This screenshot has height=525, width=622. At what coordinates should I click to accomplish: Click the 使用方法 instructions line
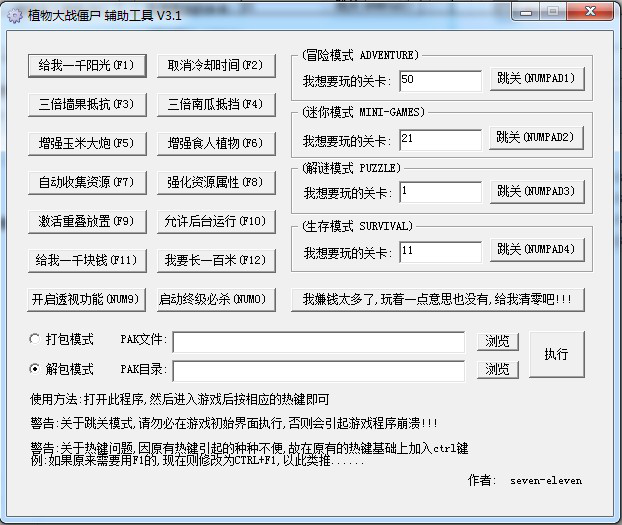click(180, 399)
